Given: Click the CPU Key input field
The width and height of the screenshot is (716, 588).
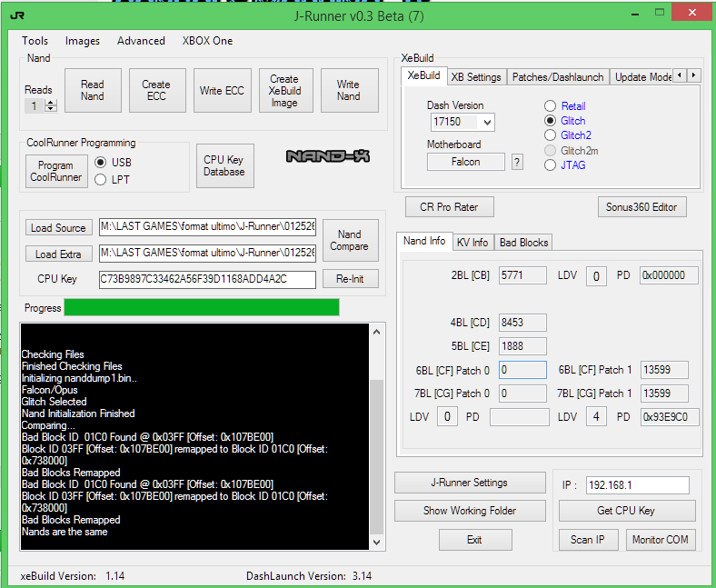Looking at the screenshot, I should click(x=207, y=280).
